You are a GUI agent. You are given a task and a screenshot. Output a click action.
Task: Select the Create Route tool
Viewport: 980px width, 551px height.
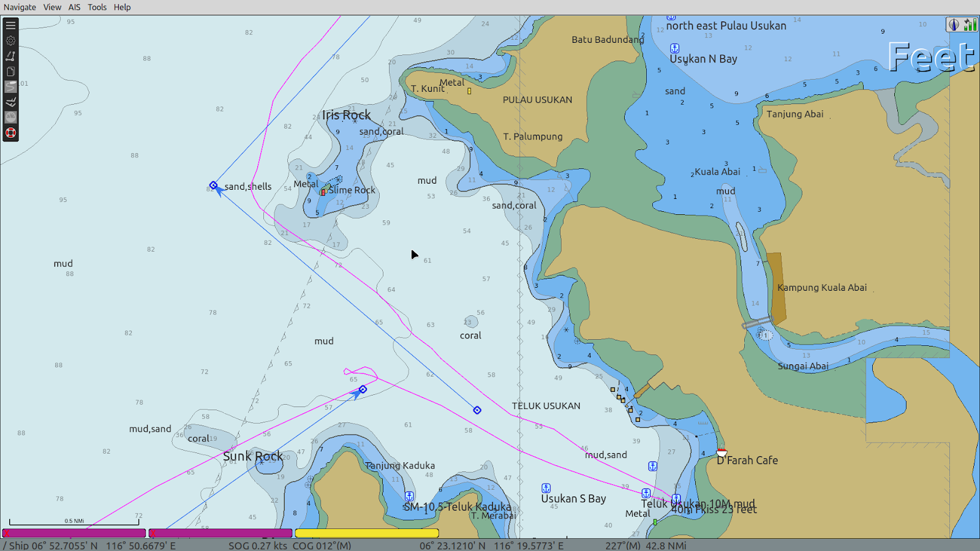(10, 56)
